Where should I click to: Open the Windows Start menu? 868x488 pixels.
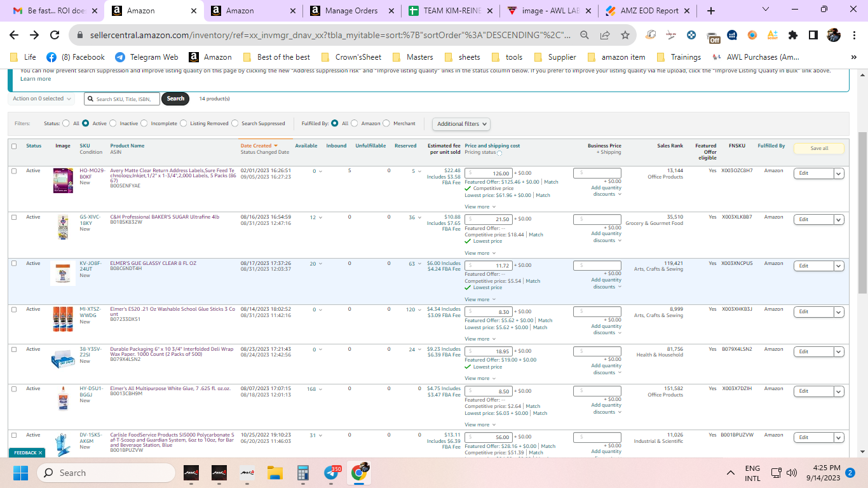(x=21, y=473)
